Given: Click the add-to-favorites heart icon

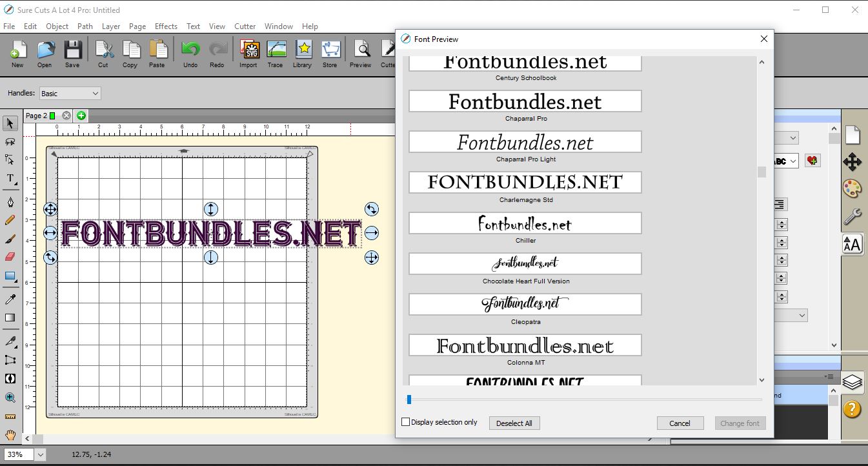Looking at the screenshot, I should (x=812, y=161).
